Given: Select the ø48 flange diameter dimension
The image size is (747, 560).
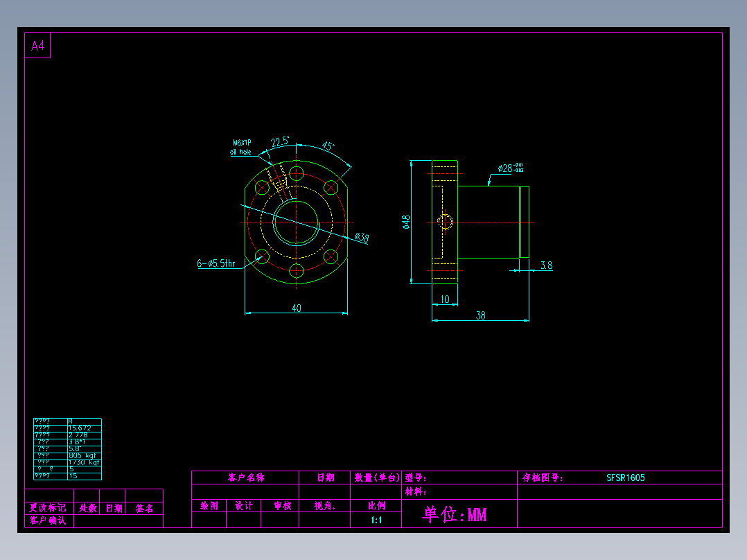Looking at the screenshot, I should 406,222.
